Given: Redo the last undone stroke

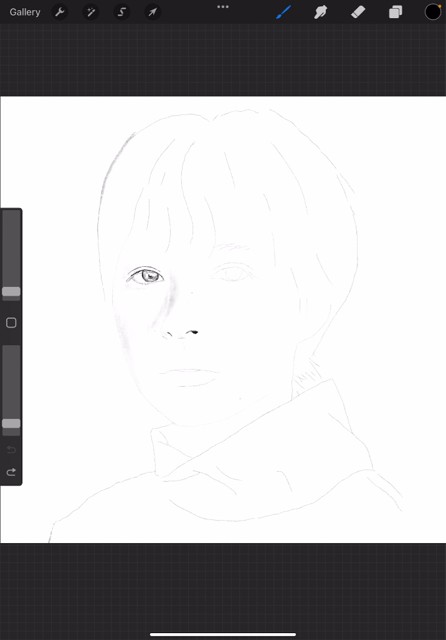Looking at the screenshot, I should (11, 472).
